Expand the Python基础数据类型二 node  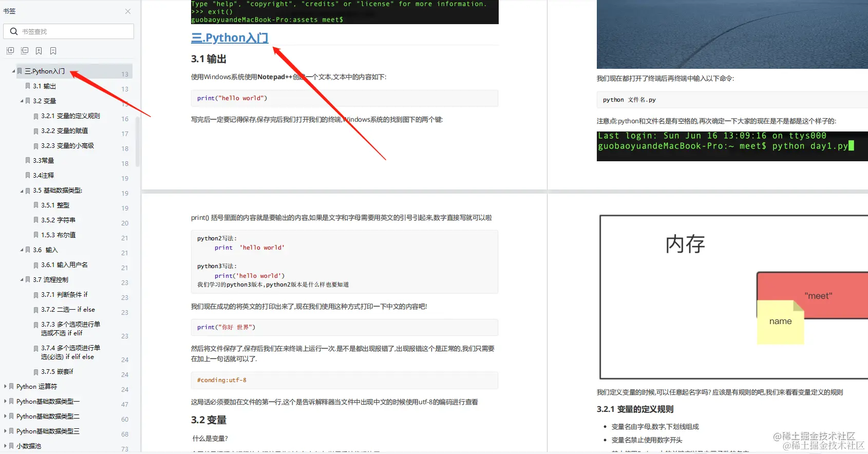(5, 417)
